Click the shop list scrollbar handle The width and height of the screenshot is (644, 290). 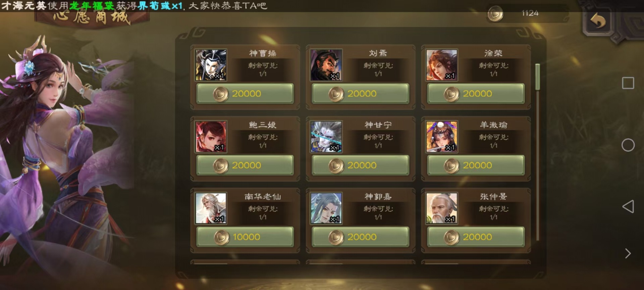tap(538, 77)
